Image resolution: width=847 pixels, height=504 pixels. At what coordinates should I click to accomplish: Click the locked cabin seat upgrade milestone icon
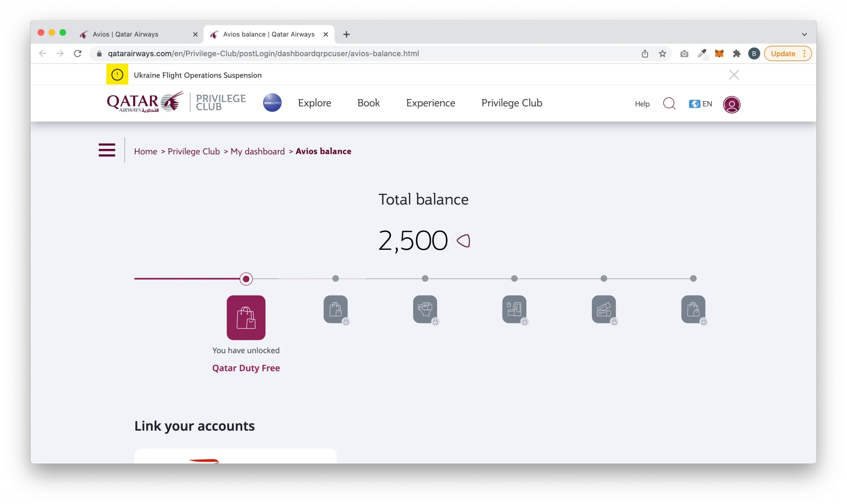(514, 310)
